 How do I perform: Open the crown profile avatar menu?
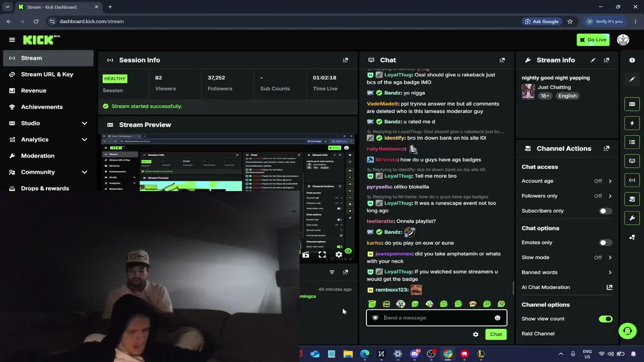point(623,40)
